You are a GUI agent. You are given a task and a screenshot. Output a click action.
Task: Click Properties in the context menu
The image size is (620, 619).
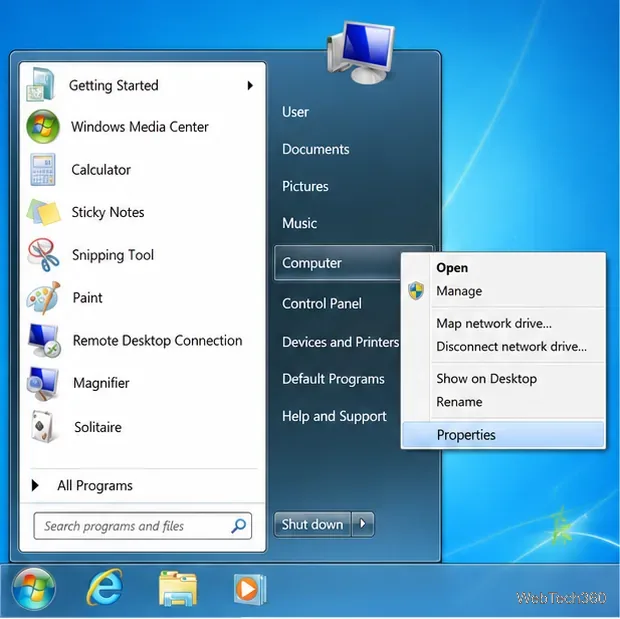[503, 435]
